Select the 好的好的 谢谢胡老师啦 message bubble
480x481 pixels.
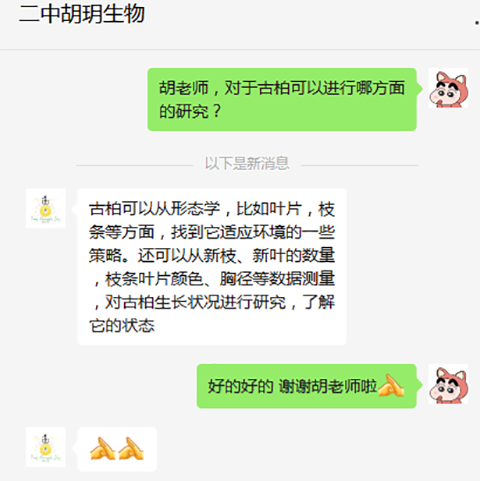[307, 386]
